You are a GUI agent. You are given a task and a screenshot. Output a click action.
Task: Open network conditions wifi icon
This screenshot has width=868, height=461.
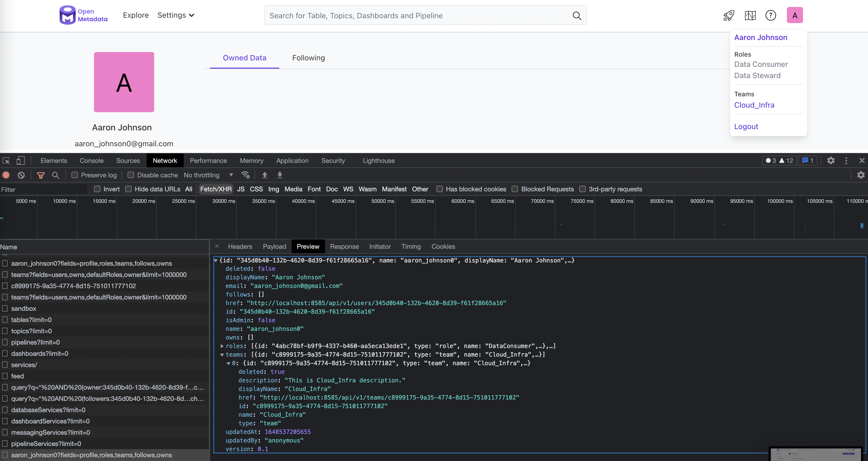pyautogui.click(x=245, y=175)
